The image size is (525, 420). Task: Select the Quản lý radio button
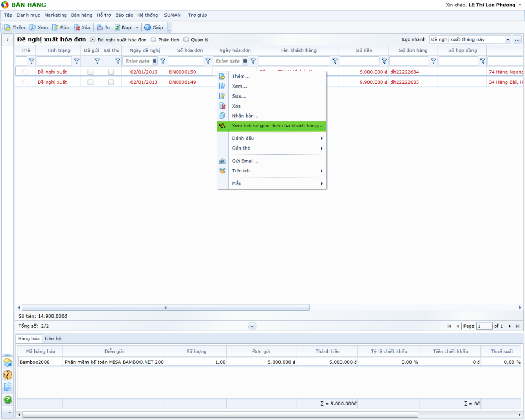186,40
